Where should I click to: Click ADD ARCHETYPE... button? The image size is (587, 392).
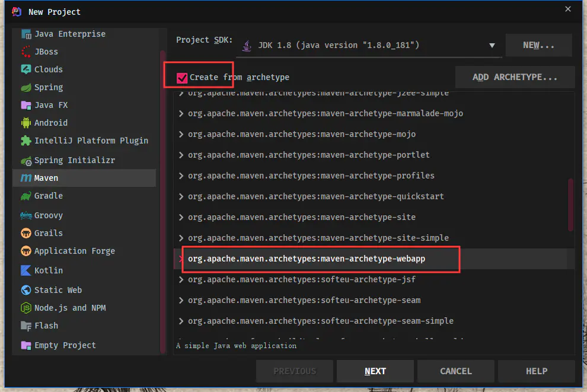[x=515, y=77]
